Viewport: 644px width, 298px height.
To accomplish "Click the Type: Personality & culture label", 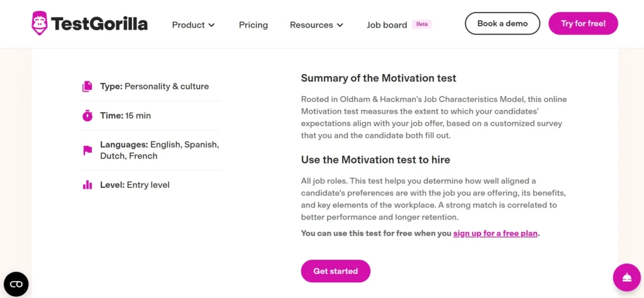I will [154, 87].
